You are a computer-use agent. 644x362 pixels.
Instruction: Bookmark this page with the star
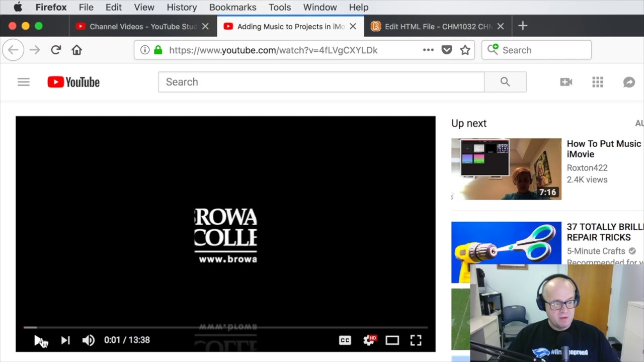(x=465, y=50)
